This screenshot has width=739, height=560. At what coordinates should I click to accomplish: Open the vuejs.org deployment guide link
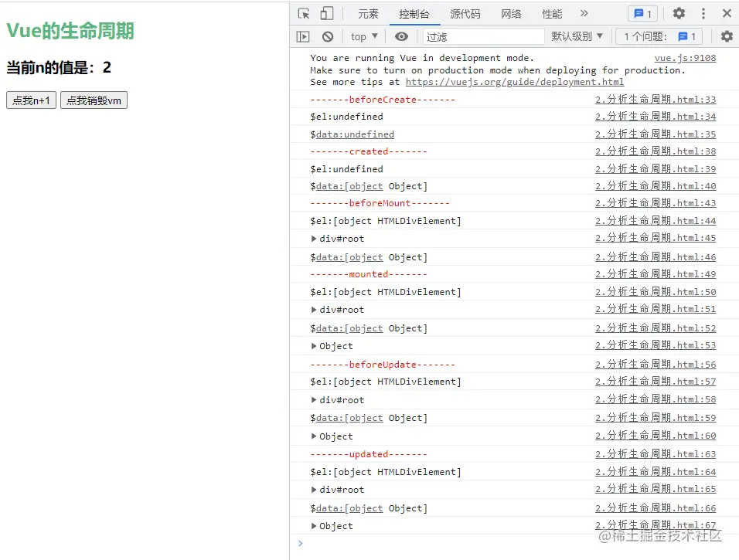[x=515, y=82]
